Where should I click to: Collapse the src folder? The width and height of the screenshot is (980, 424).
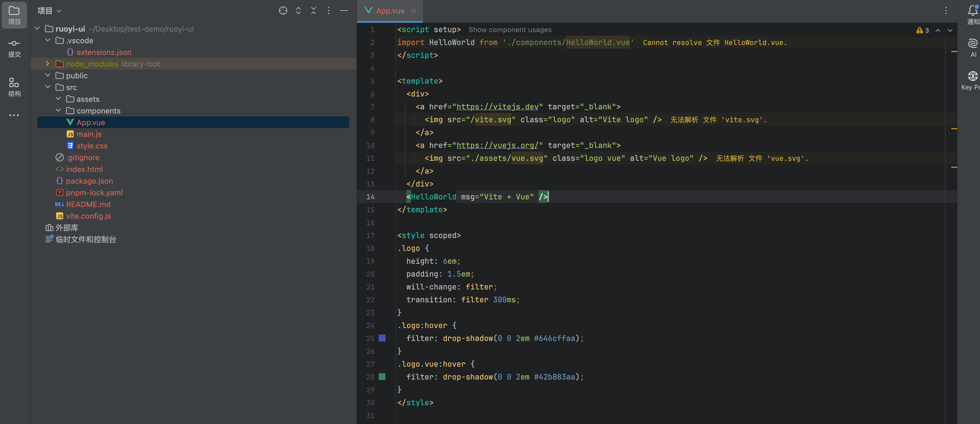point(48,87)
